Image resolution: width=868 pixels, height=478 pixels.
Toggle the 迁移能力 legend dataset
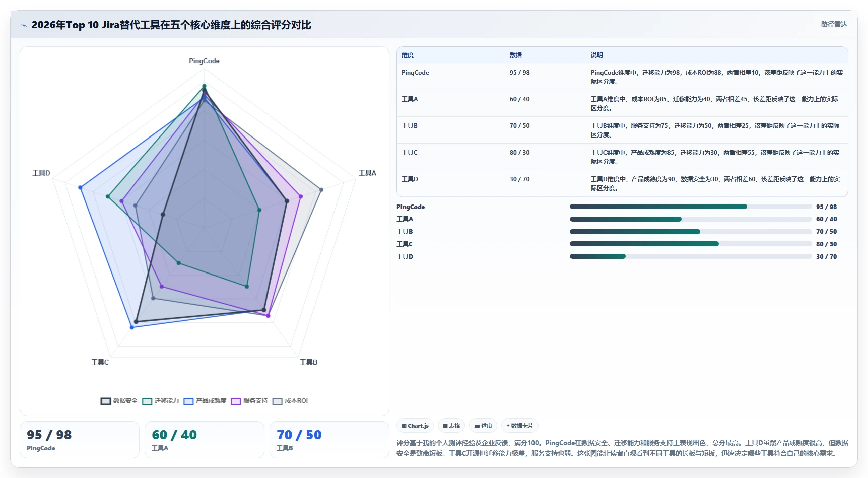coord(161,401)
